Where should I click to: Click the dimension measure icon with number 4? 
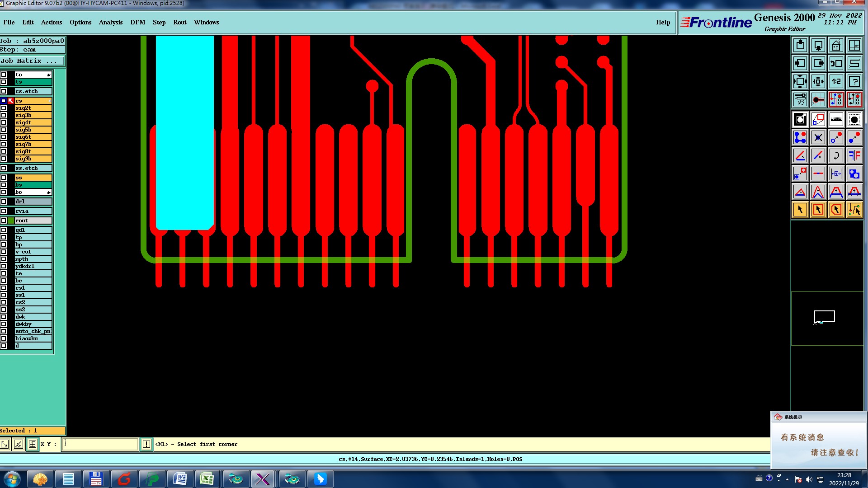coord(836,174)
